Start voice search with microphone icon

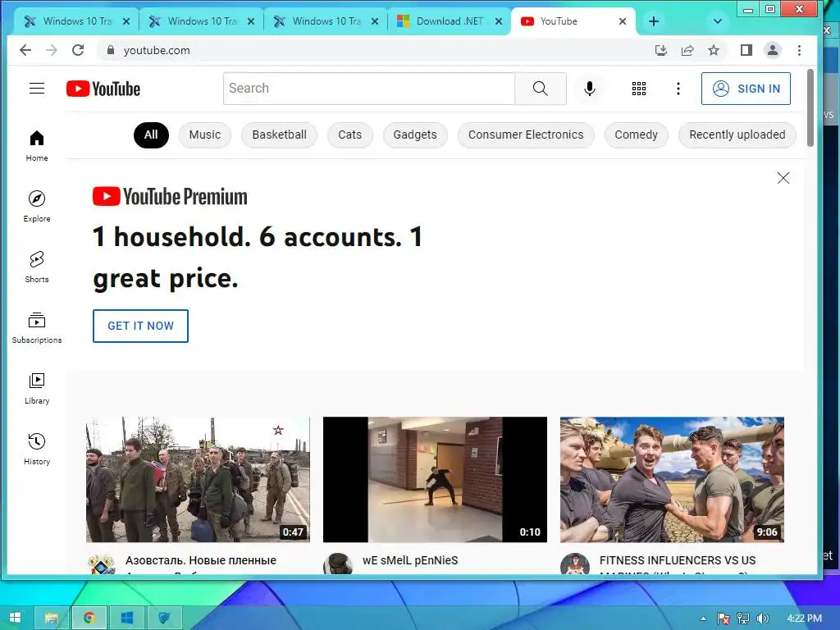(589, 89)
